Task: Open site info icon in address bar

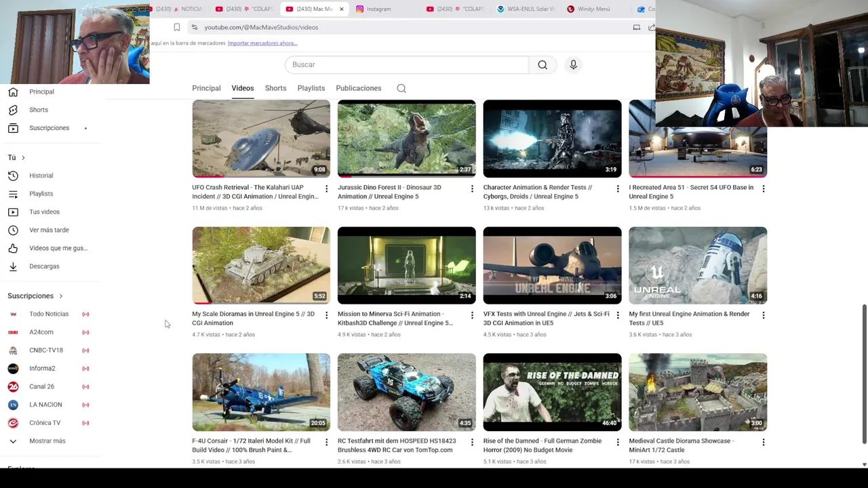Action: (x=195, y=27)
